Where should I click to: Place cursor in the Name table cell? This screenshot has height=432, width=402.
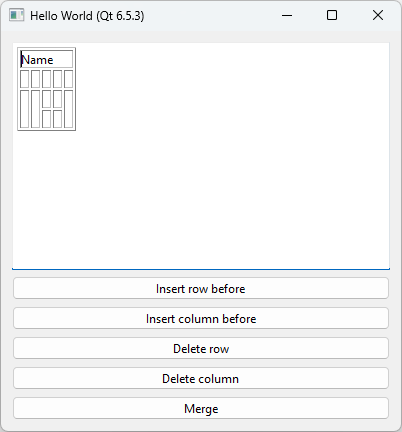point(46,59)
